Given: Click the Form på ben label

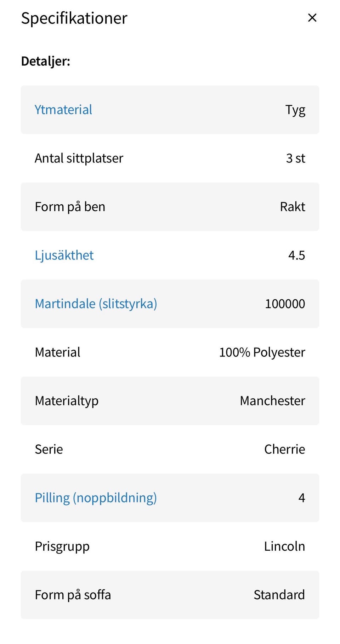Looking at the screenshot, I should tap(70, 207).
